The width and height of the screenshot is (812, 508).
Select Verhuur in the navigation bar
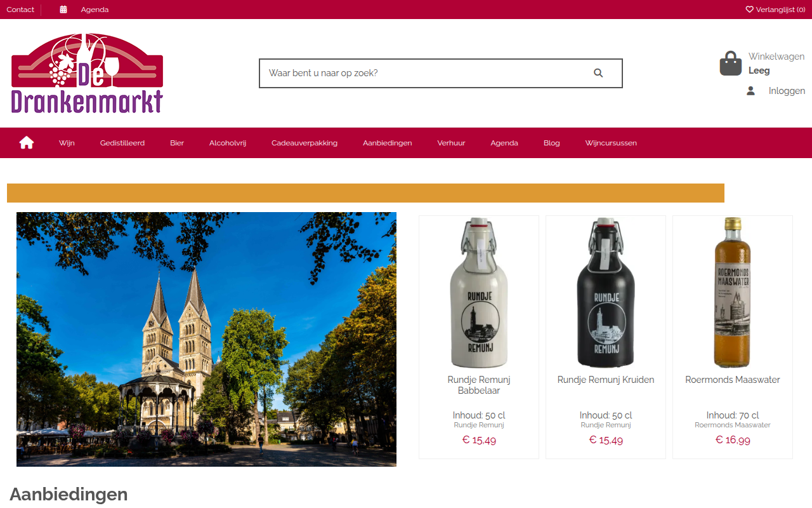click(x=451, y=143)
